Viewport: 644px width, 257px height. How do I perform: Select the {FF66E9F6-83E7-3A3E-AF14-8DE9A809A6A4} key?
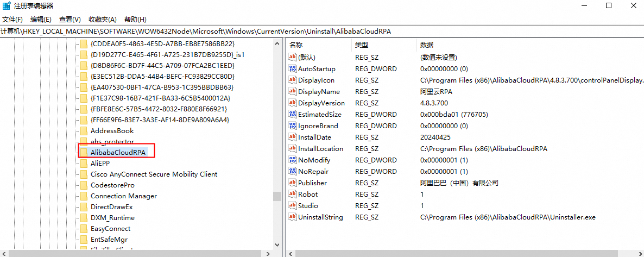(x=160, y=120)
